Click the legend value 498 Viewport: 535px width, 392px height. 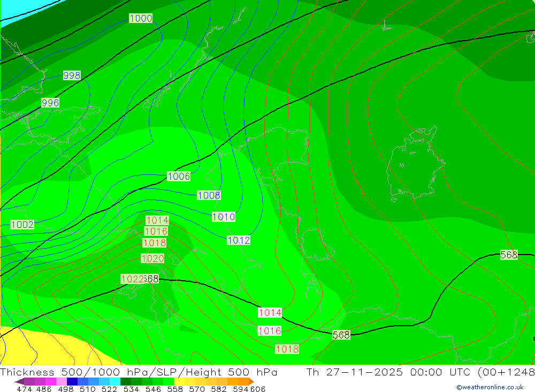(65, 389)
